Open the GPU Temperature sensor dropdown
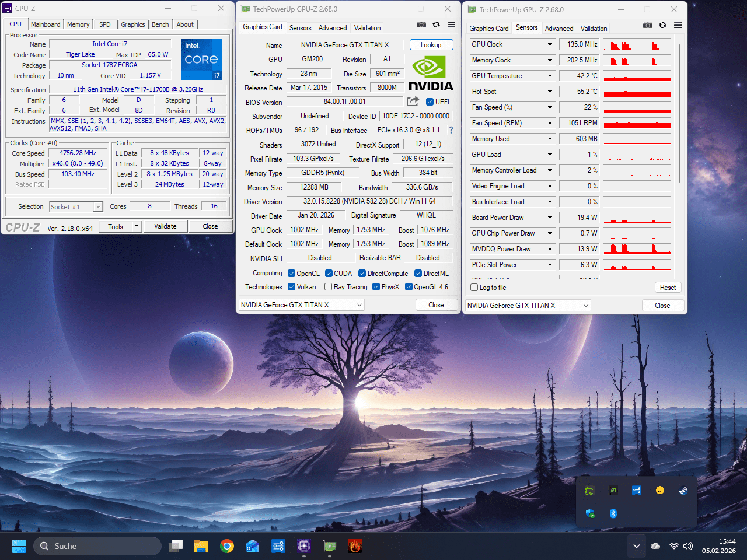The height and width of the screenshot is (560, 747). 550,76
